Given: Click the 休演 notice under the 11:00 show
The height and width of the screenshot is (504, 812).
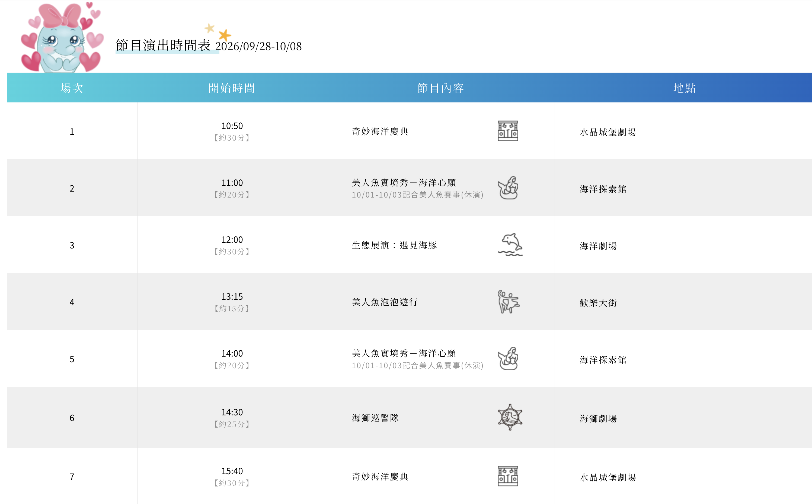Looking at the screenshot, I should tap(418, 195).
